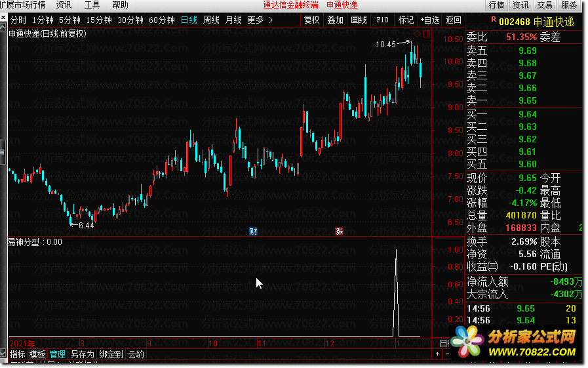Screen dimensions: 588x368
Task: Click the up arrow on the left sidebar
Action: 3,28
